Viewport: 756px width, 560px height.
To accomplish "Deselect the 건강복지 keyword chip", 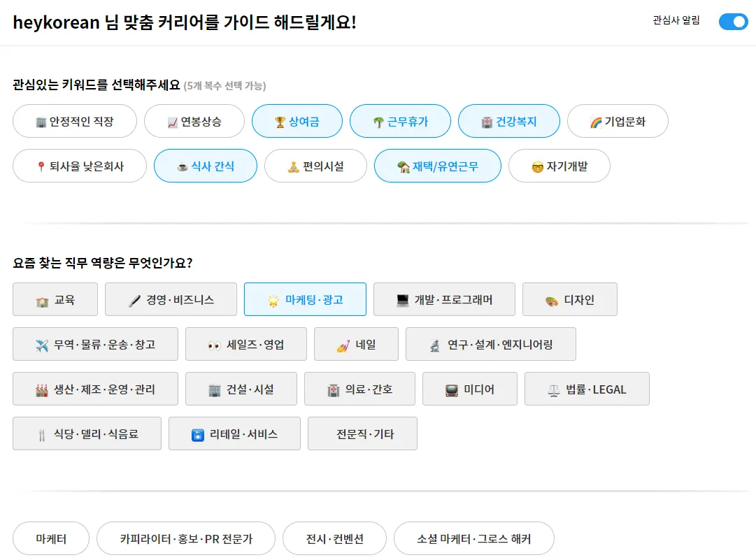I will pos(508,122).
